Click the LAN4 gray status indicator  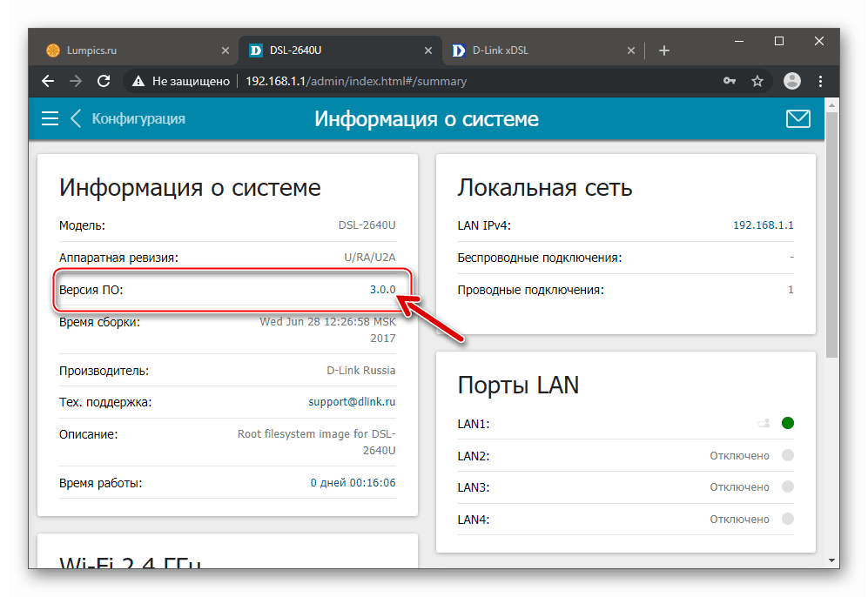(788, 519)
